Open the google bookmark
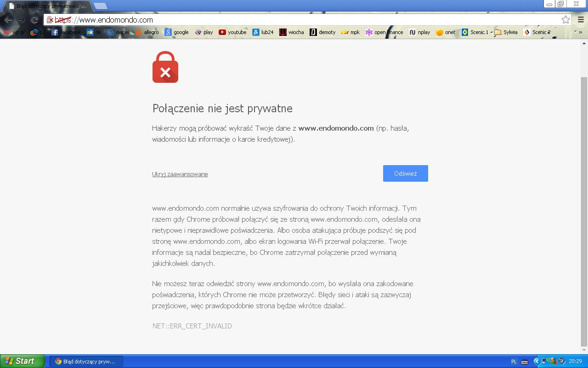The width and height of the screenshot is (588, 368). click(x=176, y=32)
